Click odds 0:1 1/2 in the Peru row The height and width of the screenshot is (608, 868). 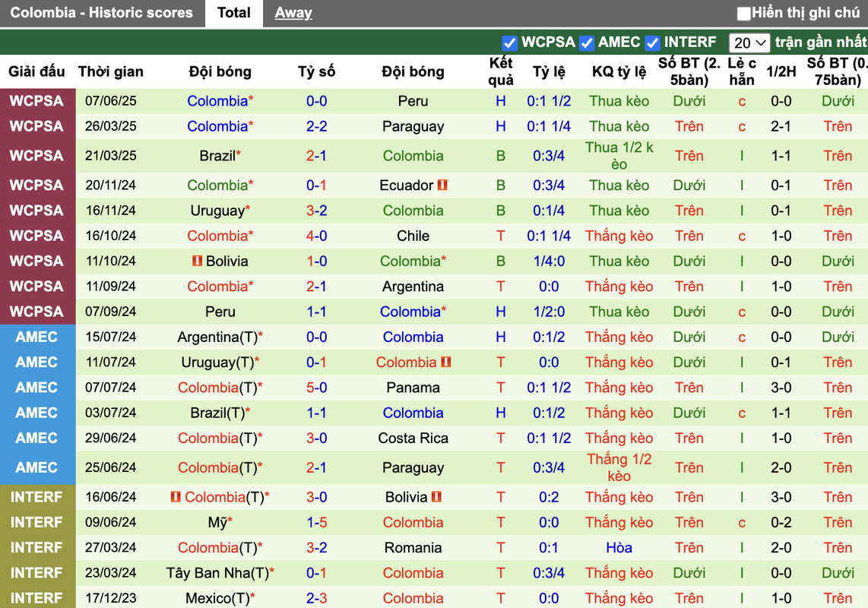pyautogui.click(x=549, y=101)
